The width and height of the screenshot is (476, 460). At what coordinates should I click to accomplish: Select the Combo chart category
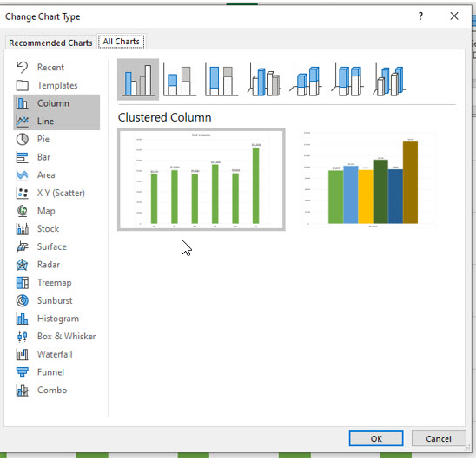[56, 390]
